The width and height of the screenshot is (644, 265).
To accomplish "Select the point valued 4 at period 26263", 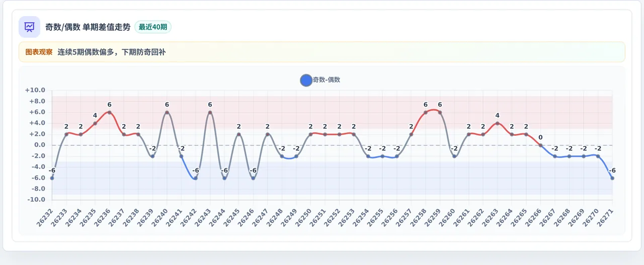I will (x=498, y=123).
